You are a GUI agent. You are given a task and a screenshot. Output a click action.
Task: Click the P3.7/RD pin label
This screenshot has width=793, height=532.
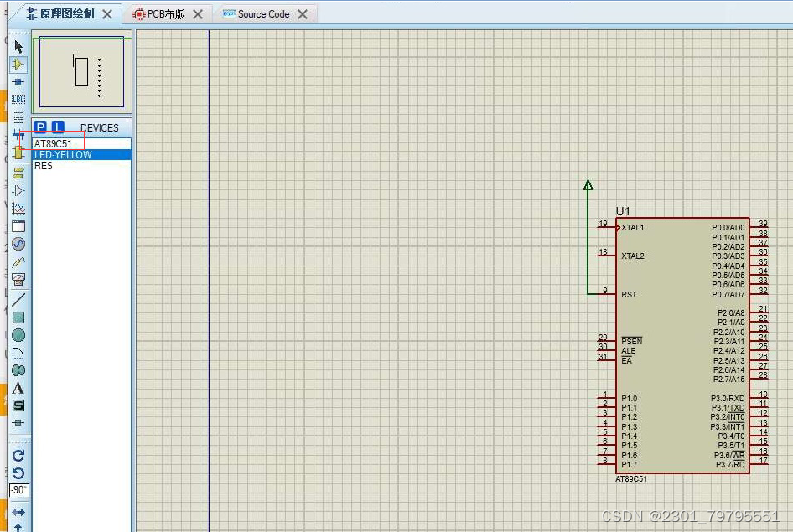click(x=730, y=464)
